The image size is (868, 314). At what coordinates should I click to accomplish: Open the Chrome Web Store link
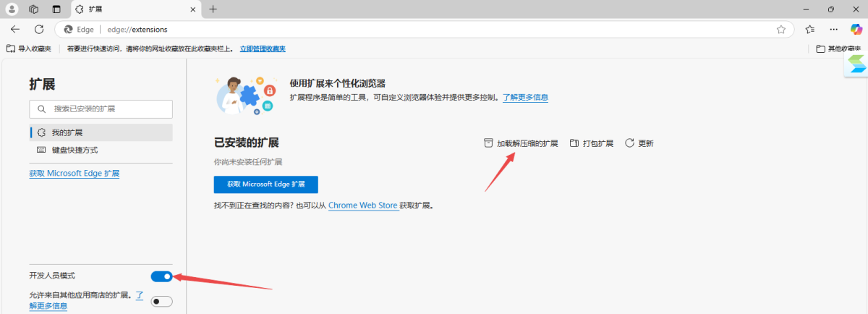coord(362,206)
